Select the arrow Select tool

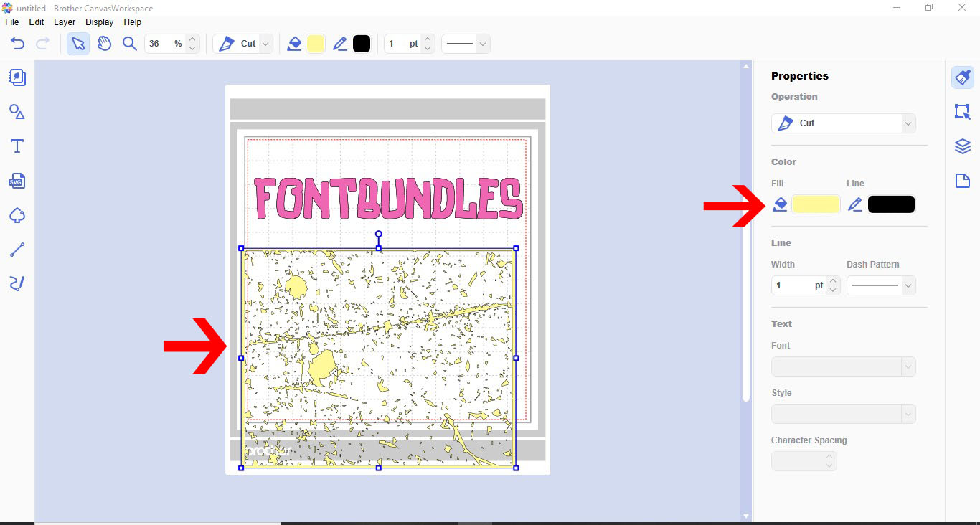(x=78, y=44)
